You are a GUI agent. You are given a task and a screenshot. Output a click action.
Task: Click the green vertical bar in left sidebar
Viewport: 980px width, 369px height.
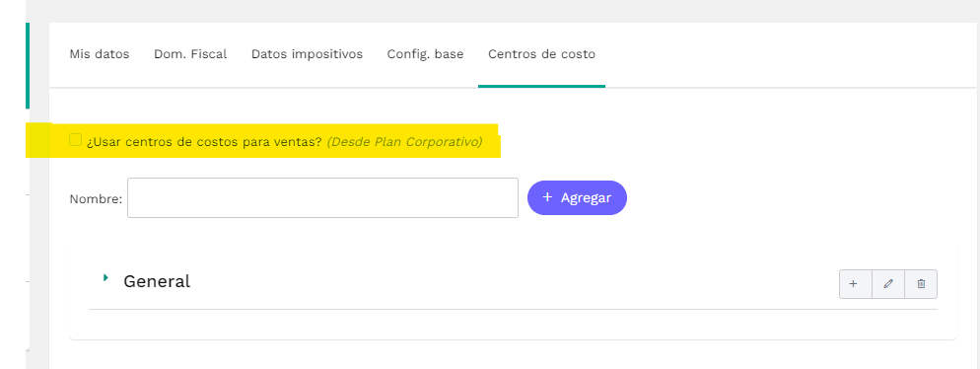point(28,66)
